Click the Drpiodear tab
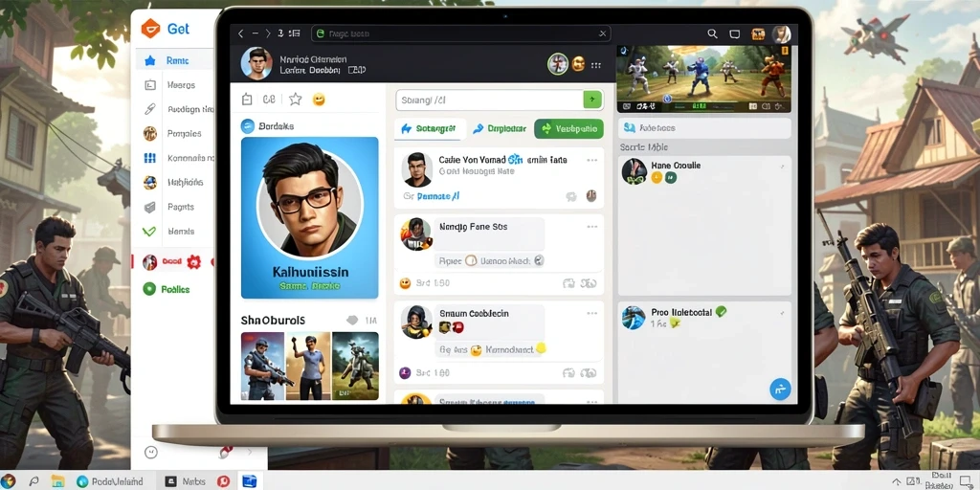Viewport: 980px width, 490px height. tap(500, 129)
